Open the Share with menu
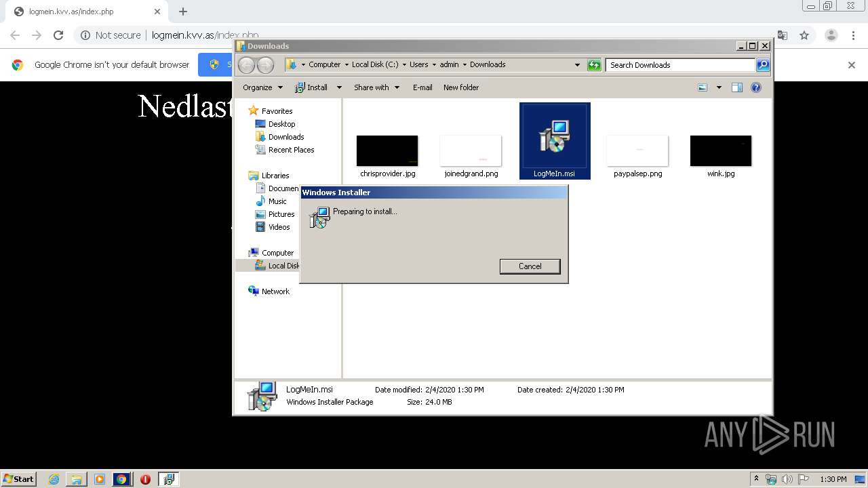The height and width of the screenshot is (488, 868). click(376, 87)
